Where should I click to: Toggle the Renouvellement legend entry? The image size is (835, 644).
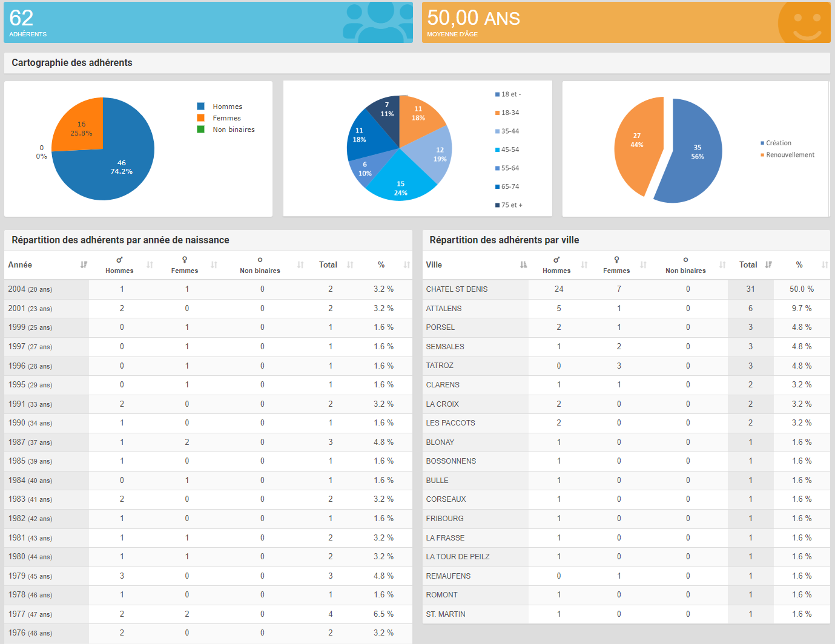coord(790,155)
